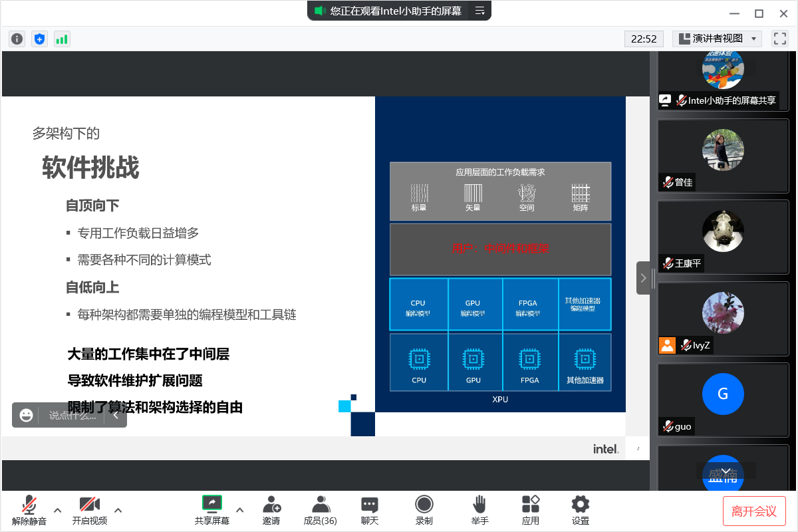Open the 聊天 chat panel
This screenshot has height=532, width=798.
click(x=370, y=510)
